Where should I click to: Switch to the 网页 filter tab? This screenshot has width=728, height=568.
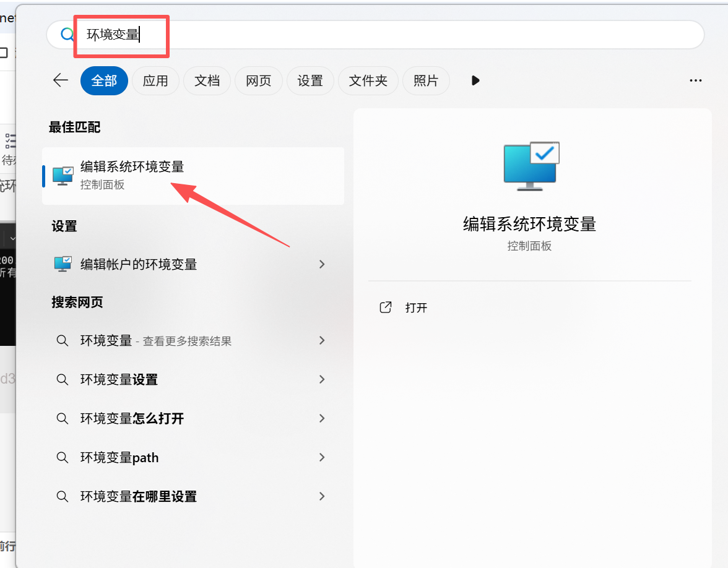click(x=259, y=80)
